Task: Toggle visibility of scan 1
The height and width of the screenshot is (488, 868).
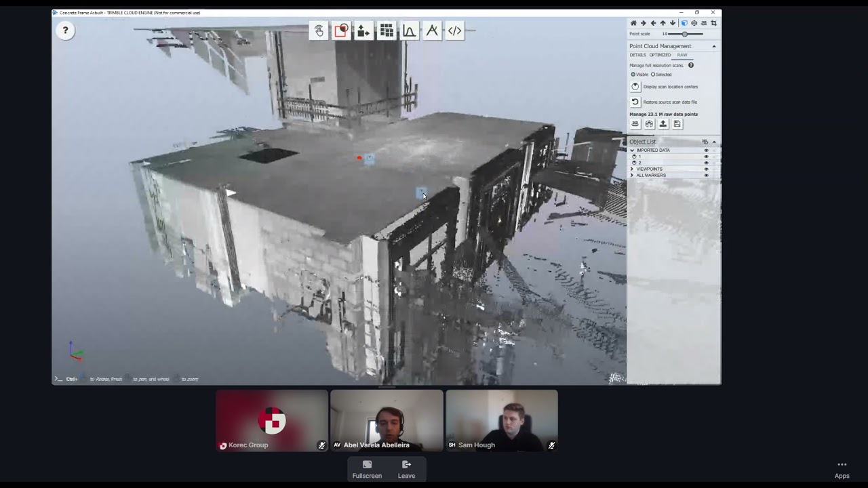Action: pyautogui.click(x=706, y=157)
